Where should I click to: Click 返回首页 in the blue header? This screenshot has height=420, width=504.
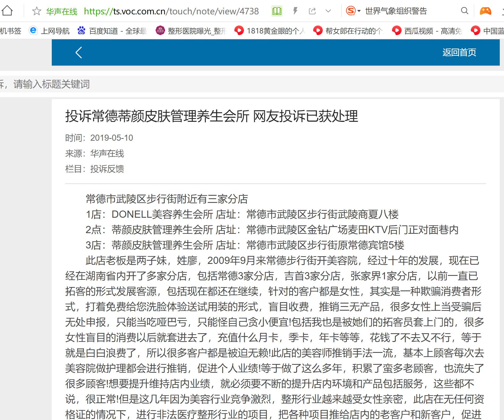point(459,52)
